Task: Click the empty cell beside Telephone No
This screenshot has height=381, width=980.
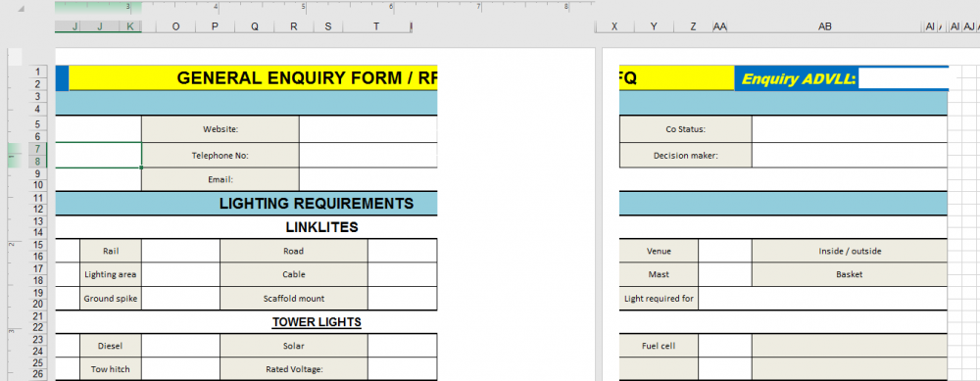Action: [367, 156]
